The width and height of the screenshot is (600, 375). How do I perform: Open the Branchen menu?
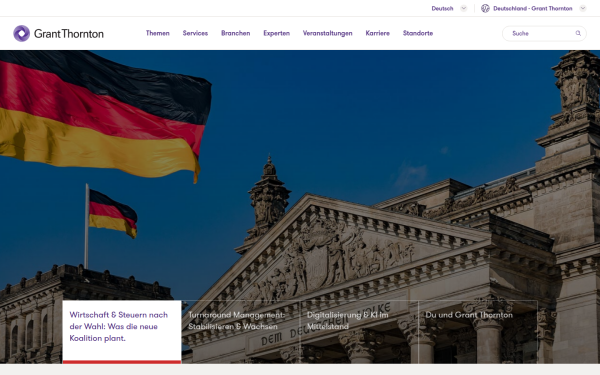coord(236,33)
